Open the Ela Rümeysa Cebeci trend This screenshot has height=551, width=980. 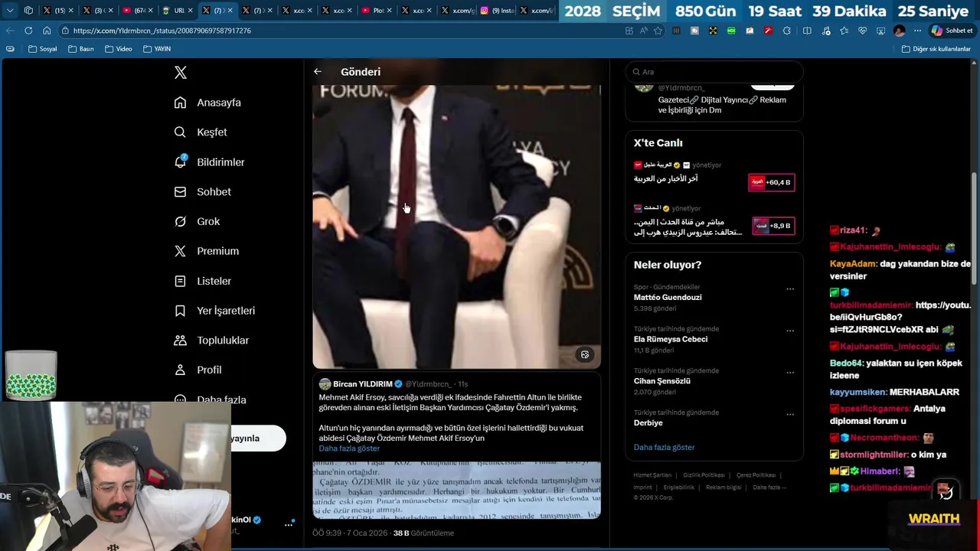click(x=671, y=339)
